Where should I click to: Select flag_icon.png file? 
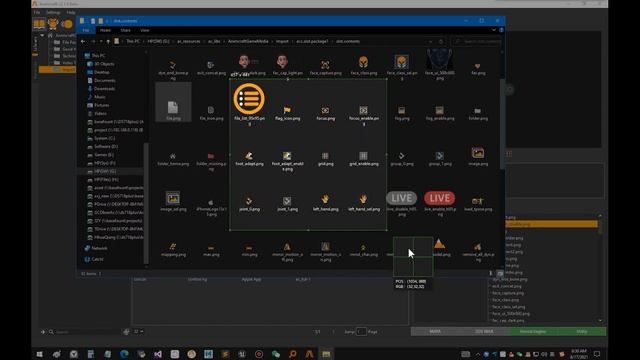(x=287, y=113)
